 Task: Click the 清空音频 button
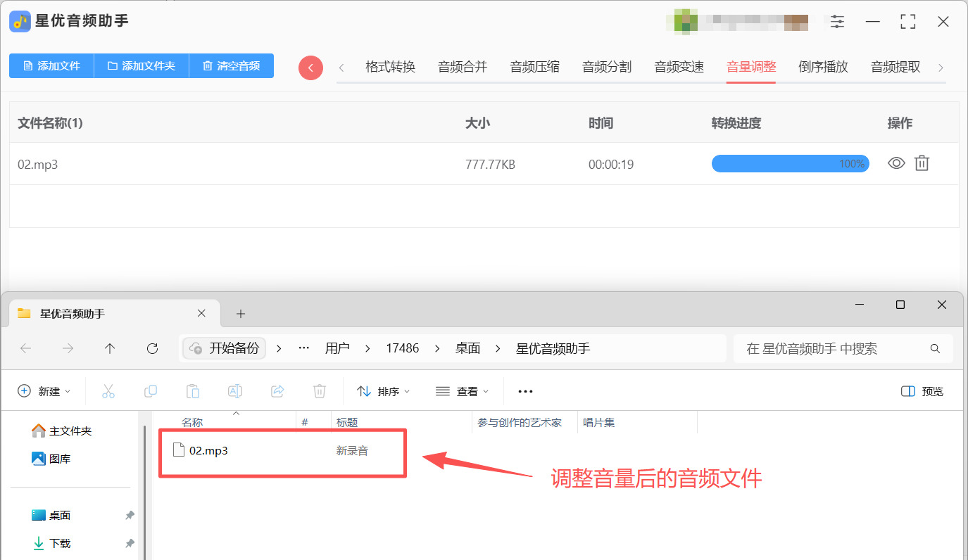(x=232, y=66)
